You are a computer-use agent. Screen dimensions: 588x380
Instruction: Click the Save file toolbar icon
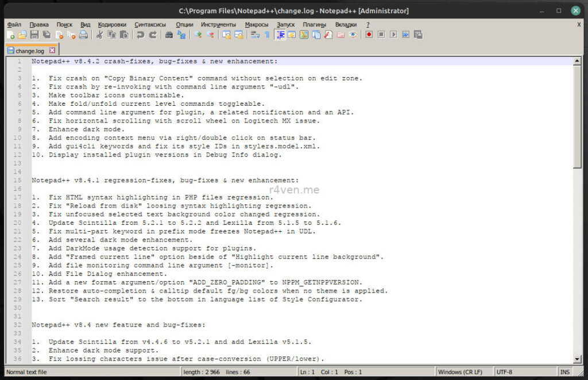pos(34,35)
